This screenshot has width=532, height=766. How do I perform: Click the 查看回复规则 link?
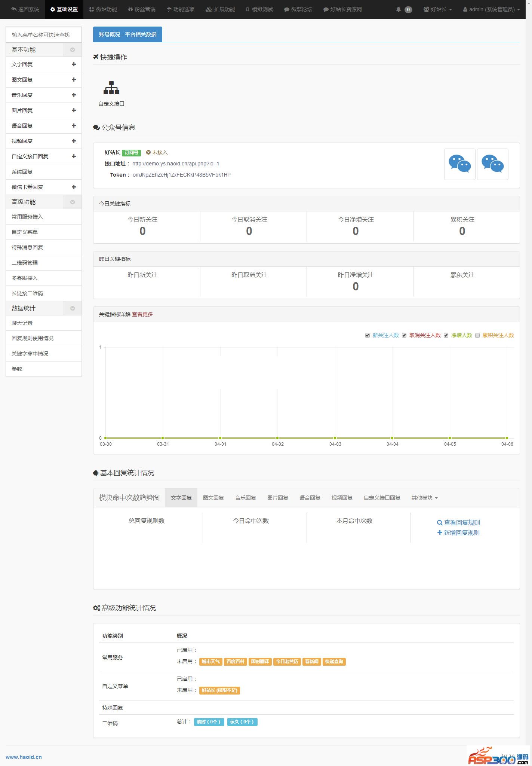pyautogui.click(x=458, y=522)
